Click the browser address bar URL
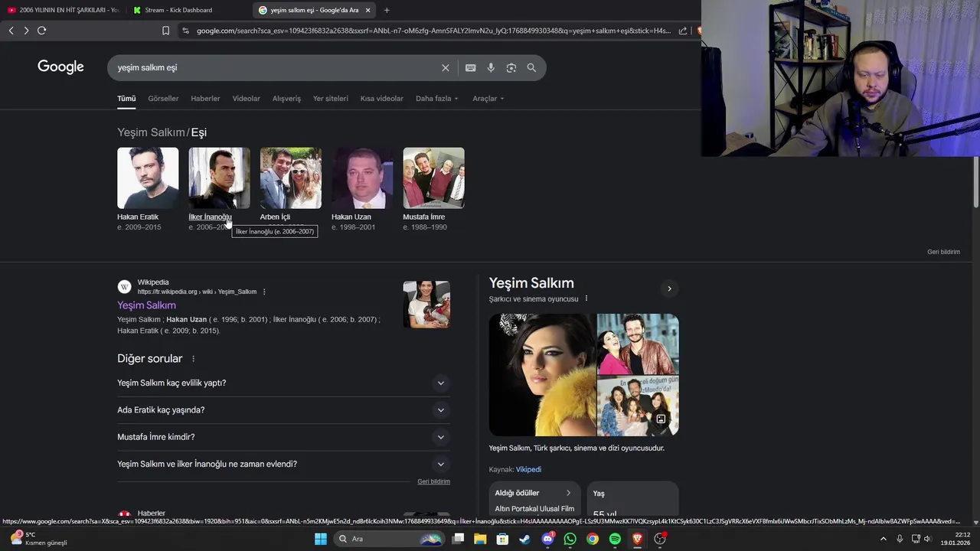The image size is (980, 551). pyautogui.click(x=433, y=31)
